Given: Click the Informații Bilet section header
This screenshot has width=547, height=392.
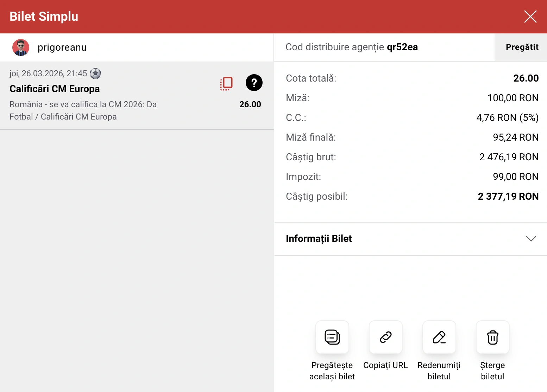Looking at the screenshot, I should (x=319, y=239).
